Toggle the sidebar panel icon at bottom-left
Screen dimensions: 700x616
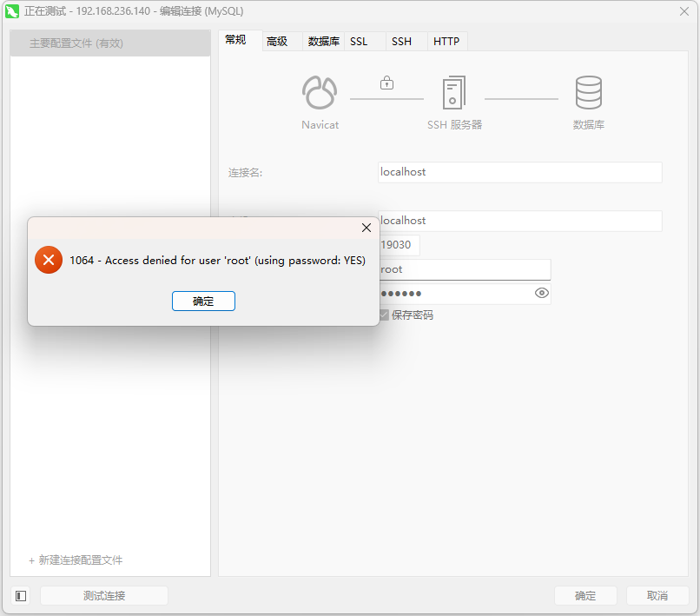(x=21, y=596)
